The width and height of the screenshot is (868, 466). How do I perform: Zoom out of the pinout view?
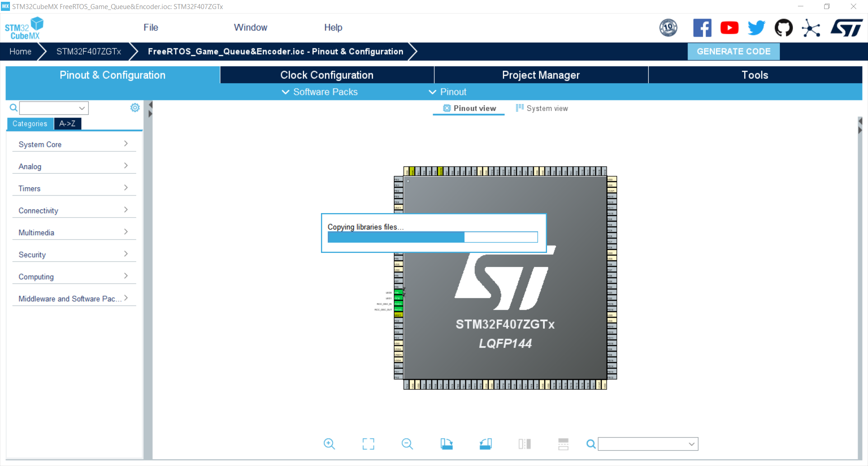[407, 444]
